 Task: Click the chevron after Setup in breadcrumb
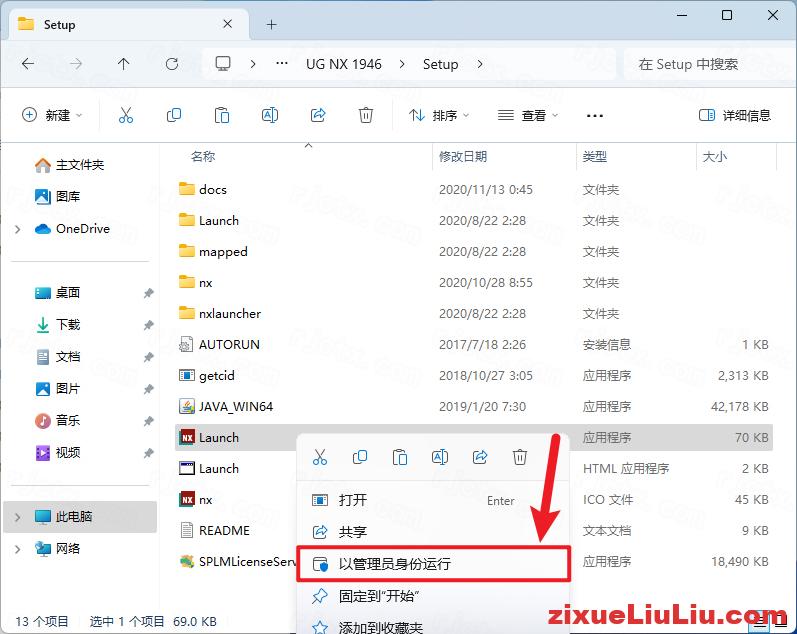tap(480, 64)
